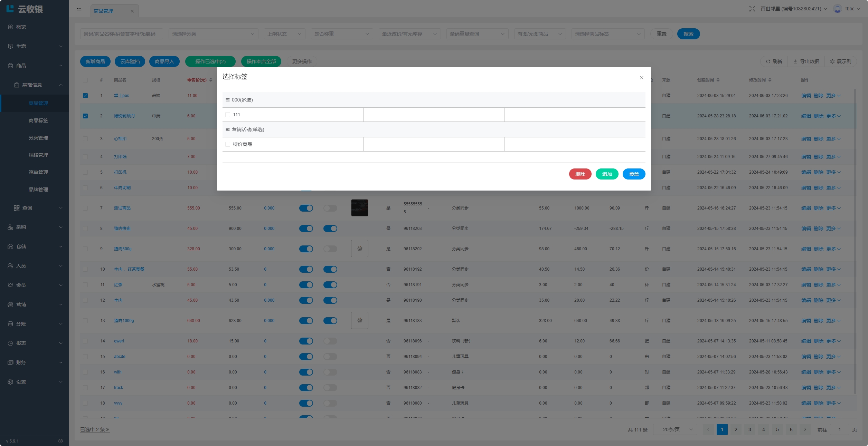
Task: Click the 覆盖 overwrite button
Action: click(x=633, y=174)
